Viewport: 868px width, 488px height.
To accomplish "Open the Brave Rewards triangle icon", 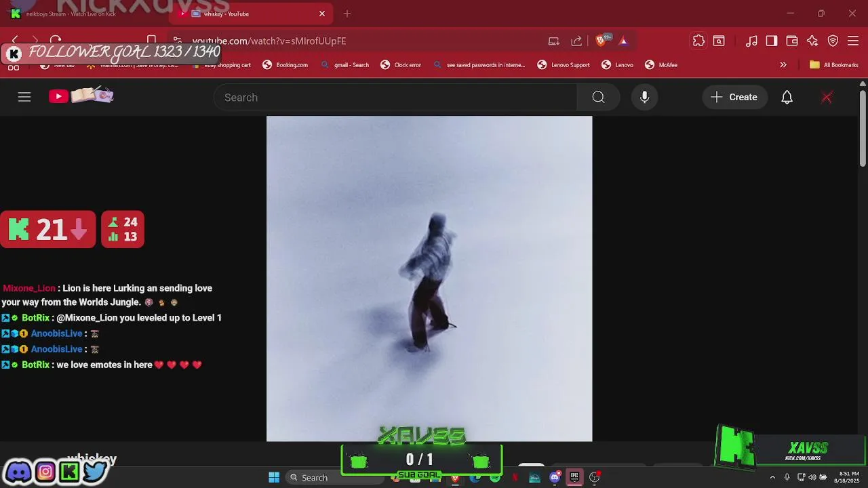I will [x=623, y=41].
